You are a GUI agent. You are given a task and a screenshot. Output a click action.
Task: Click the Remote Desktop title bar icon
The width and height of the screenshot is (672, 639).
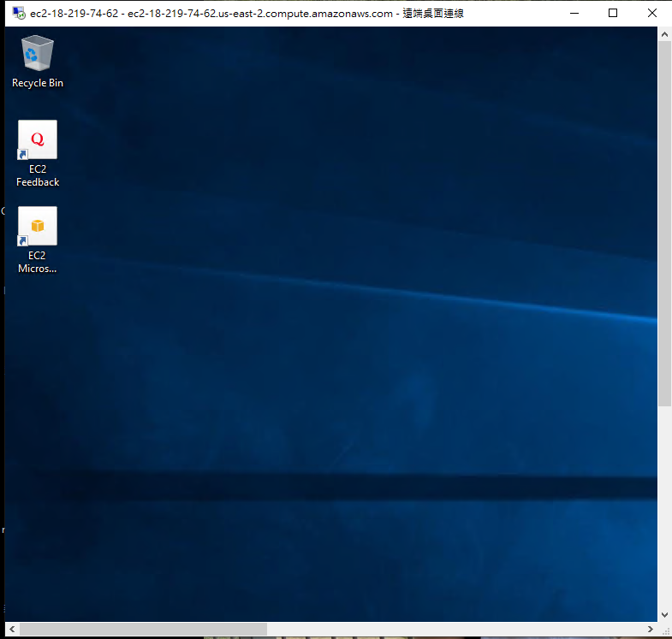pyautogui.click(x=19, y=14)
